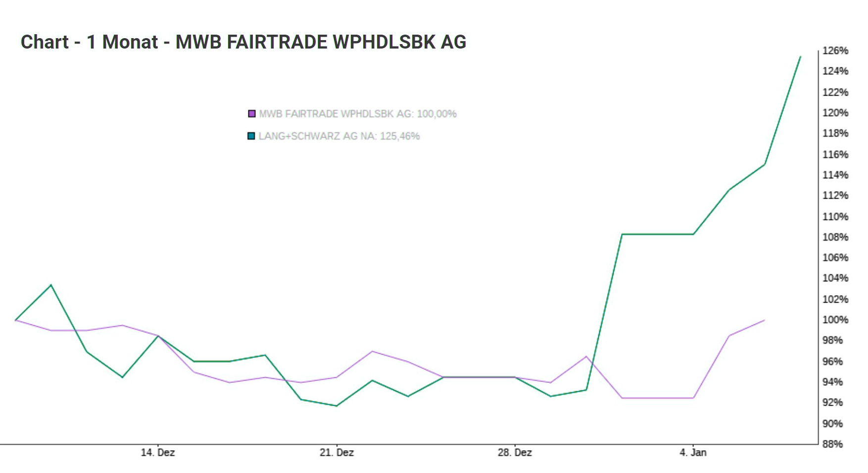Click the lowest dip of the green line

click(x=337, y=406)
